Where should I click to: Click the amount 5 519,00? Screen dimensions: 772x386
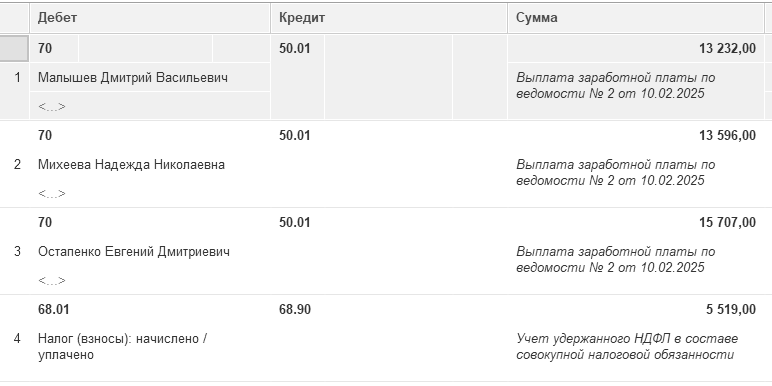coord(731,310)
